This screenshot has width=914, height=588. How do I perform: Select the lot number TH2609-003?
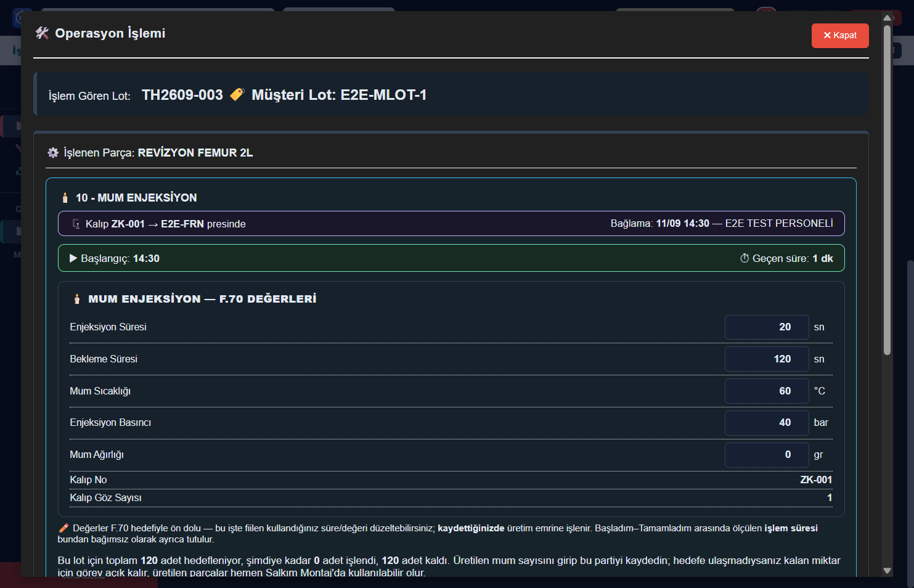click(182, 95)
